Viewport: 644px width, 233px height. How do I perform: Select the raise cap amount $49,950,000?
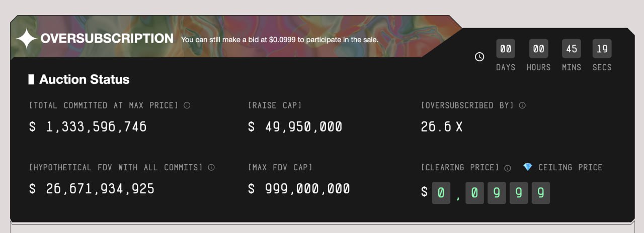tap(295, 127)
